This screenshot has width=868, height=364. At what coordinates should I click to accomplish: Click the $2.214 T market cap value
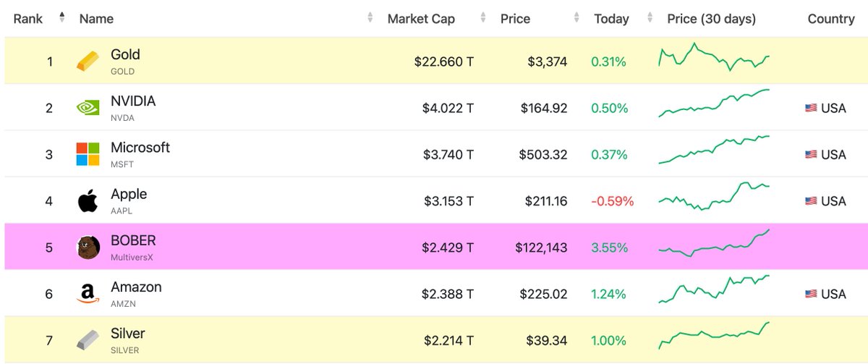448,340
